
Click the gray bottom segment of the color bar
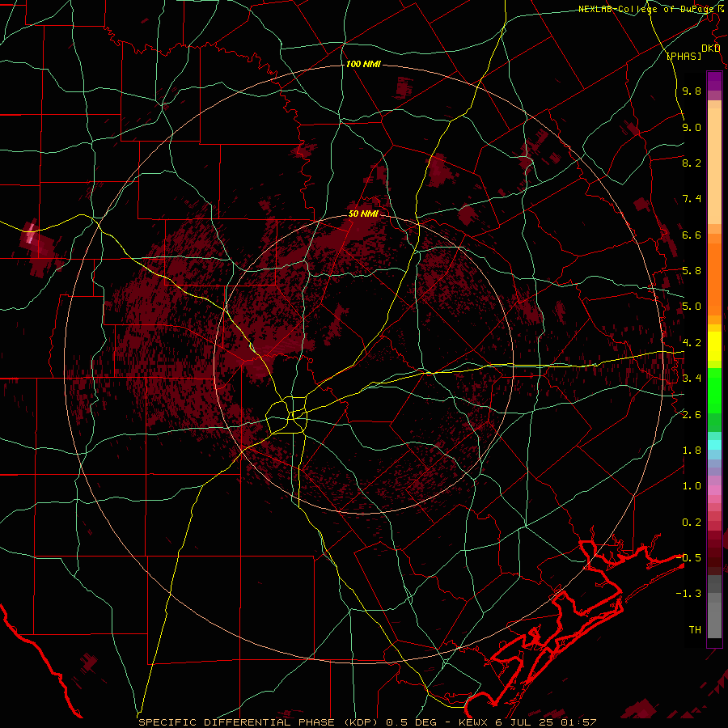click(714, 620)
